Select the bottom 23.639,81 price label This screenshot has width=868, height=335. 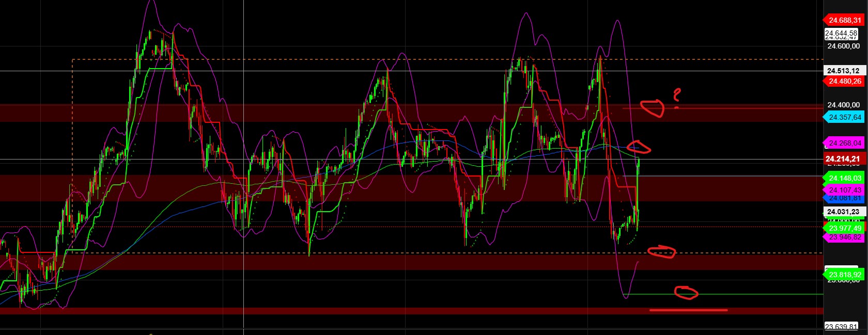click(841, 326)
